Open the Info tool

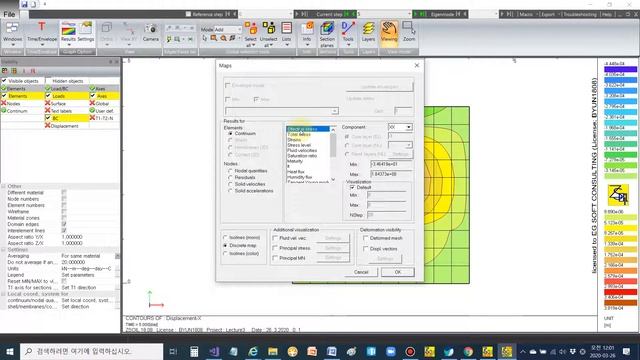pos(307,33)
